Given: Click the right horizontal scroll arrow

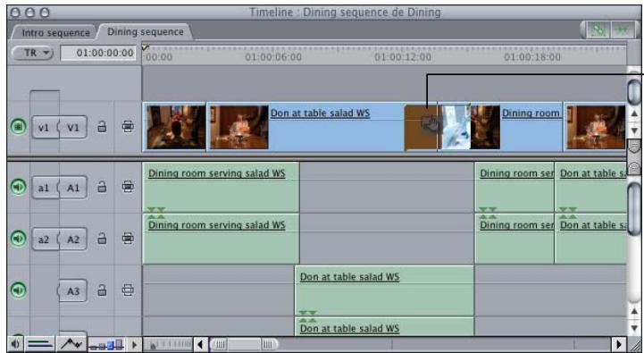Looking at the screenshot, I should click(x=618, y=344).
